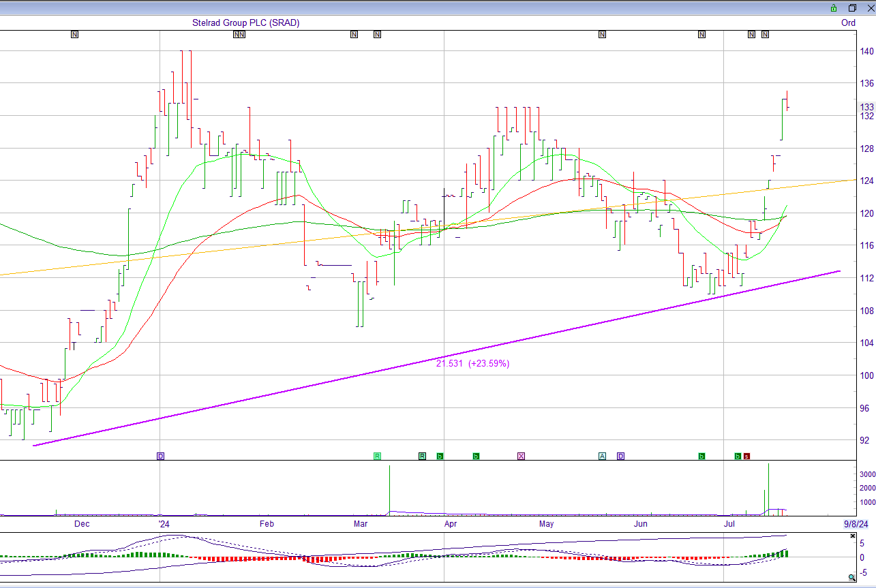Open the green b marker in late June

[701, 456]
